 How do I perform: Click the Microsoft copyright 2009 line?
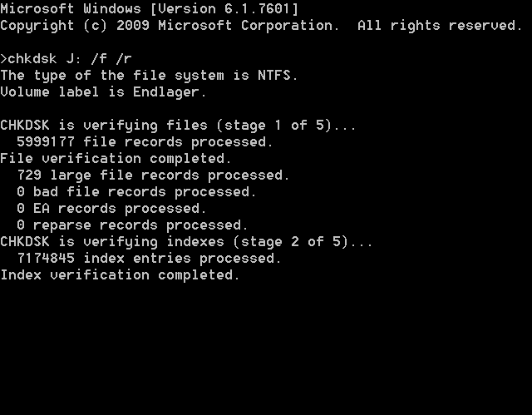[261, 26]
